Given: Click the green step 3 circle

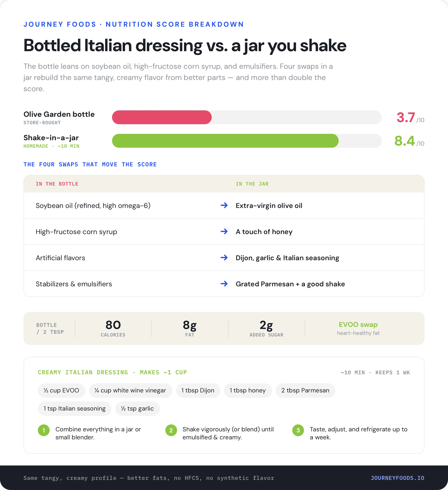Looking at the screenshot, I should (298, 430).
